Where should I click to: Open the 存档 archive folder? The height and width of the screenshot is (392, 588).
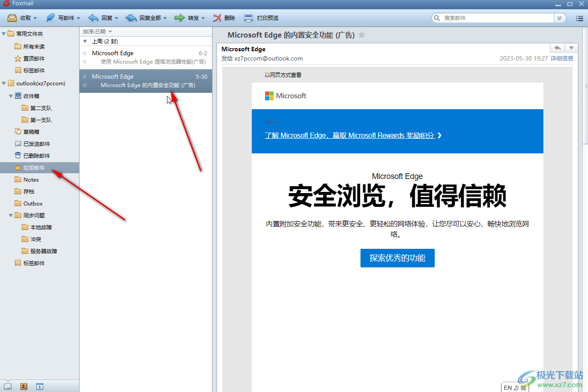29,191
